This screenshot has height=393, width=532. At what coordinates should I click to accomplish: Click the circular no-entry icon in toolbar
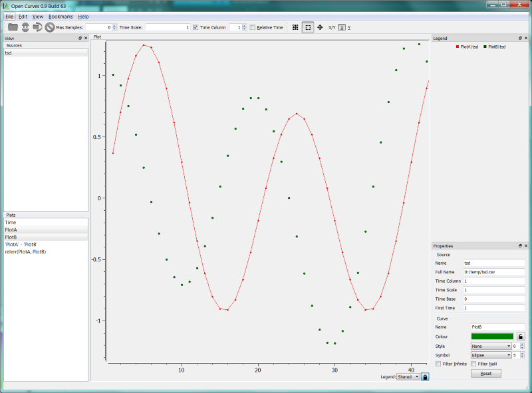(50, 27)
